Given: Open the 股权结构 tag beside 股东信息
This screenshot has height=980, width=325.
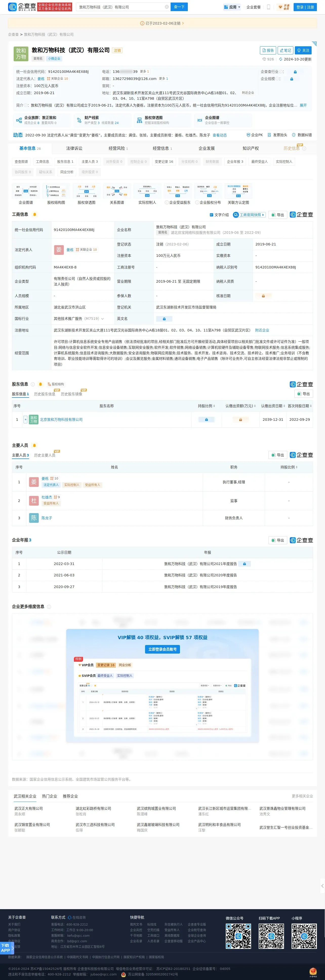Looking at the screenshot, I should click(x=56, y=384).
